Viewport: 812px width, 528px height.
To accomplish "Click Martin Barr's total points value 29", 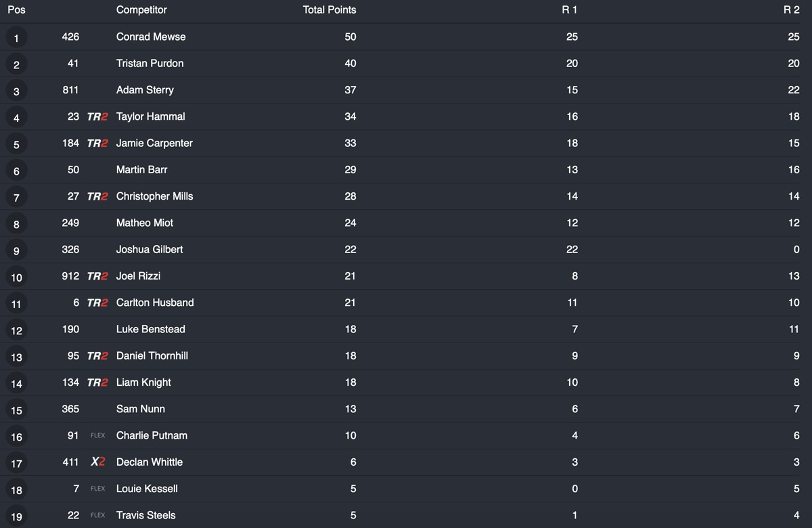I will [x=350, y=169].
